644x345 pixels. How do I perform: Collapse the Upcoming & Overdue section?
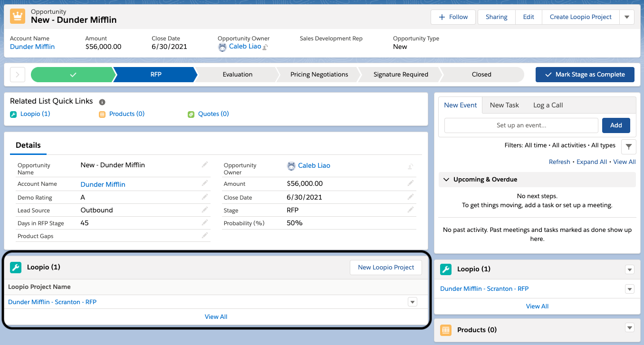[x=446, y=180]
